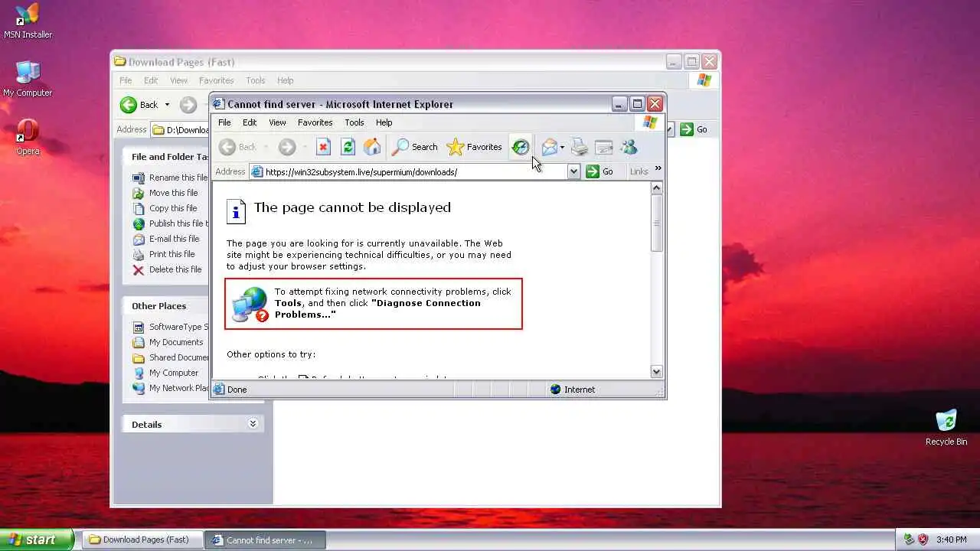980x551 pixels.
Task: Go to Home page in Internet Explorer
Action: coord(372,147)
